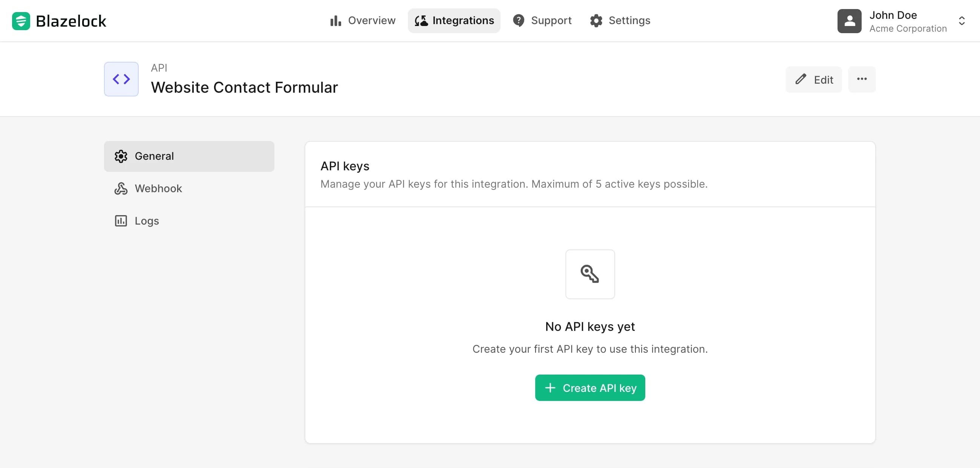Click the Blazelock logo icon

pos(21,20)
